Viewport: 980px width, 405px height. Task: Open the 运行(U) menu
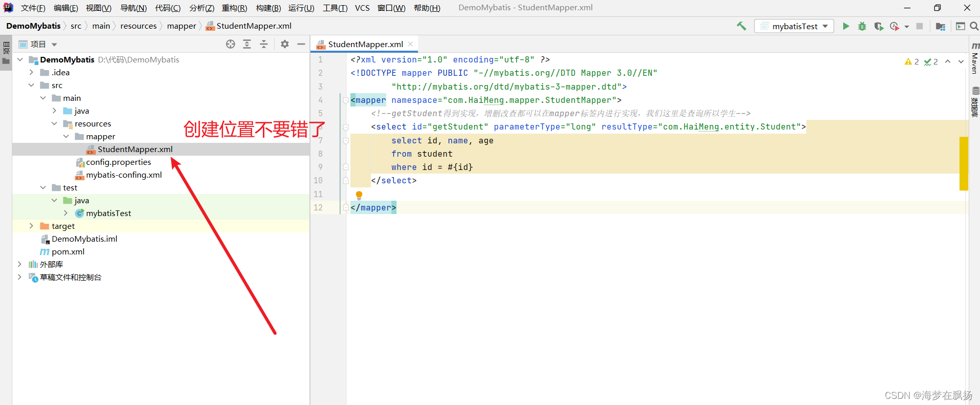[x=301, y=8]
